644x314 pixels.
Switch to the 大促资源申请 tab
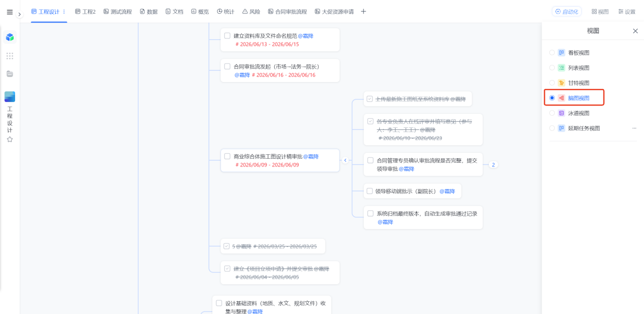[334, 12]
